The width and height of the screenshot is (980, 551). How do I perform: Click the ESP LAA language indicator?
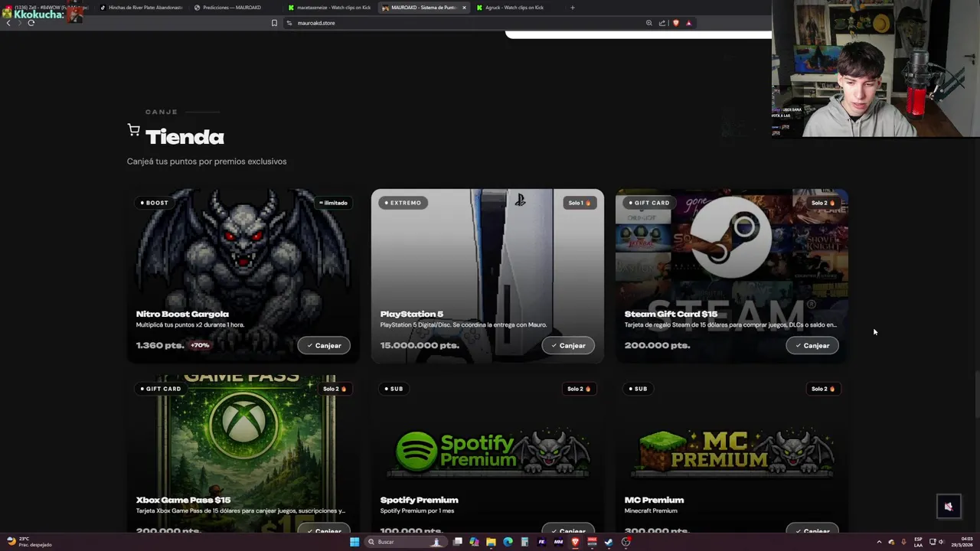point(918,542)
